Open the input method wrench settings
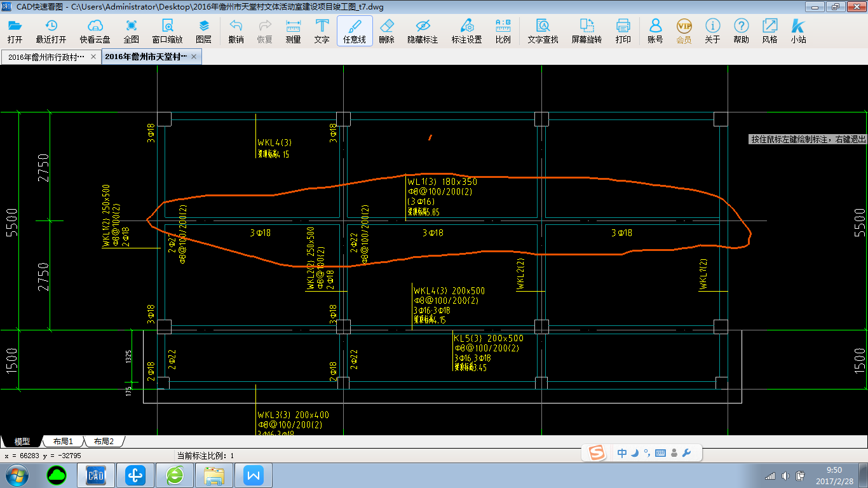 coord(686,453)
